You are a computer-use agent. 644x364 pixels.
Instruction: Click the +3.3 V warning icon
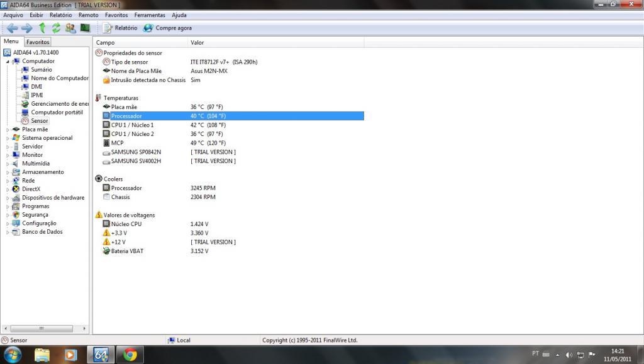point(106,233)
